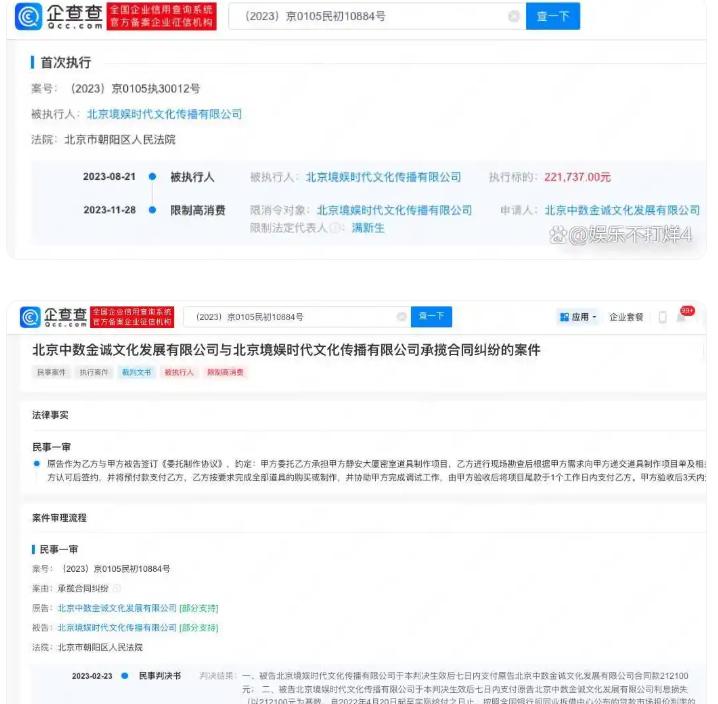Screen dimensions: 718x704
Task: Click the Qcc logo in top header
Action: point(59,16)
